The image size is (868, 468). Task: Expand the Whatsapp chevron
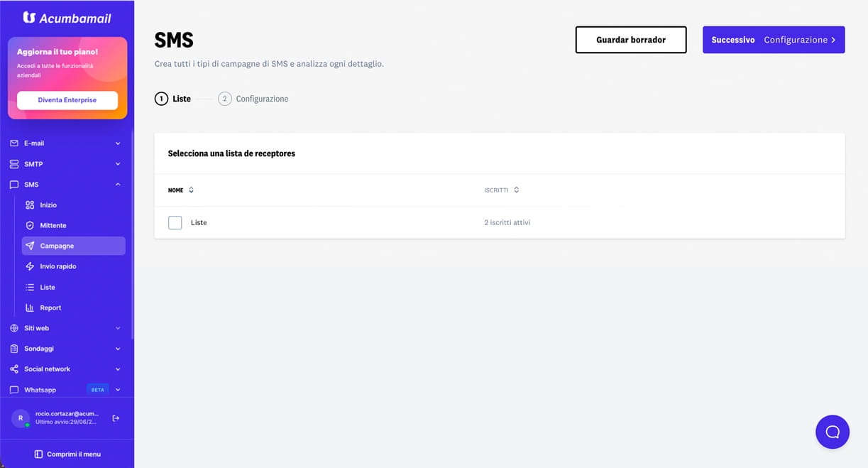click(118, 390)
